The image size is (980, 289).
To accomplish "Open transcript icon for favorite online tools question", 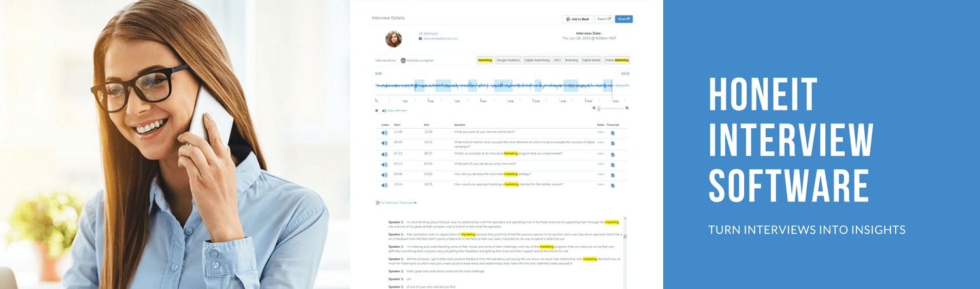I will click(613, 133).
